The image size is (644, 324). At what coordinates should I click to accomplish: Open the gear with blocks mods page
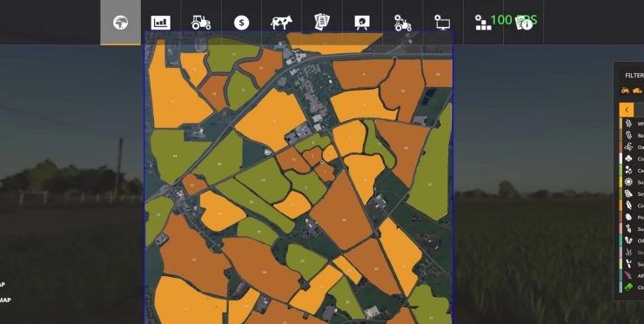pos(483,23)
